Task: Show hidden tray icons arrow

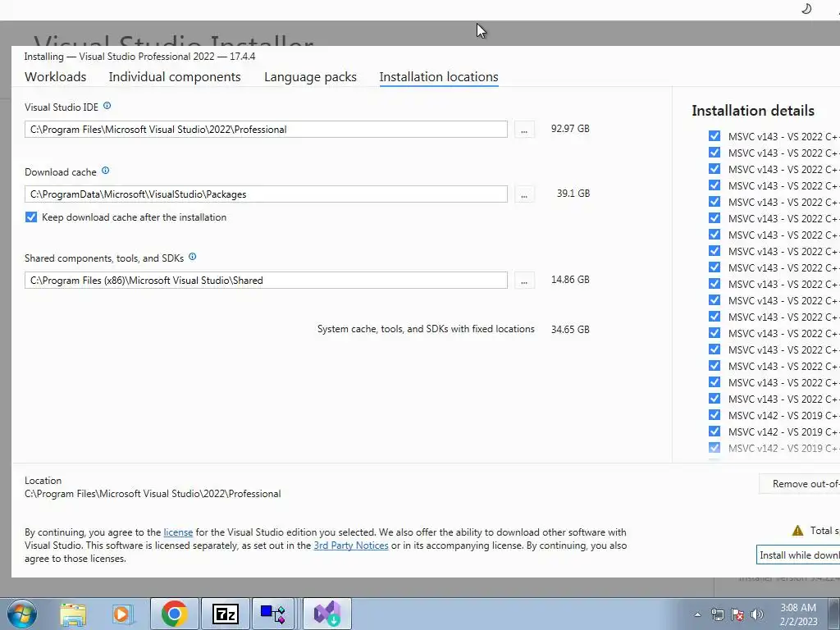Action: click(x=697, y=614)
